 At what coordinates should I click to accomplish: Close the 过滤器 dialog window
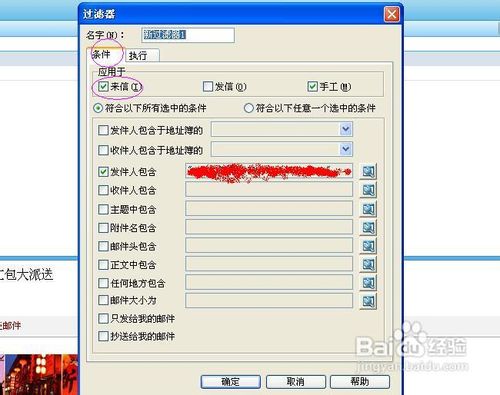(392, 14)
